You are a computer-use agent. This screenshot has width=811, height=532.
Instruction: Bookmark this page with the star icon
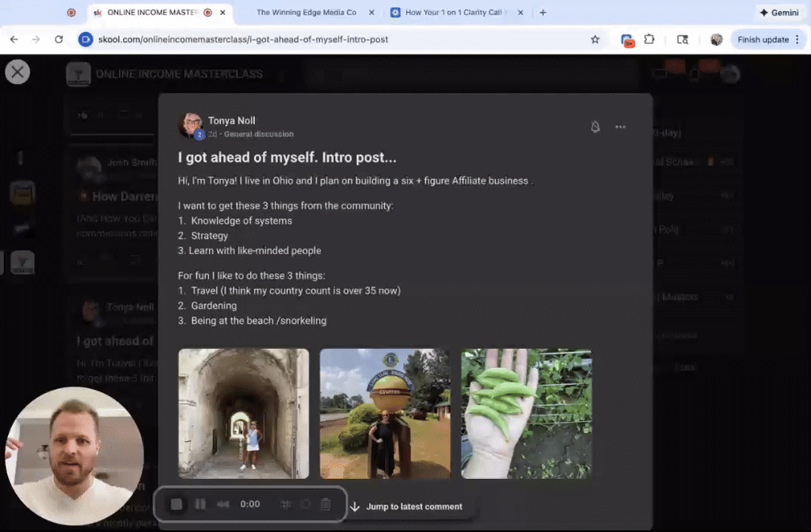point(595,40)
